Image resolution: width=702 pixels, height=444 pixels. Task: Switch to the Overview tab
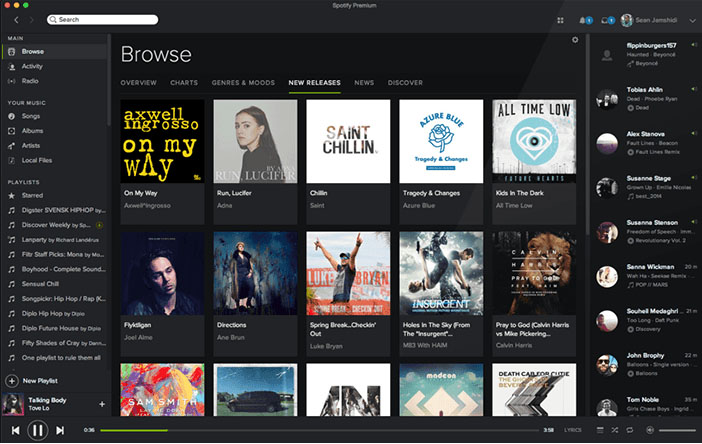coord(138,83)
